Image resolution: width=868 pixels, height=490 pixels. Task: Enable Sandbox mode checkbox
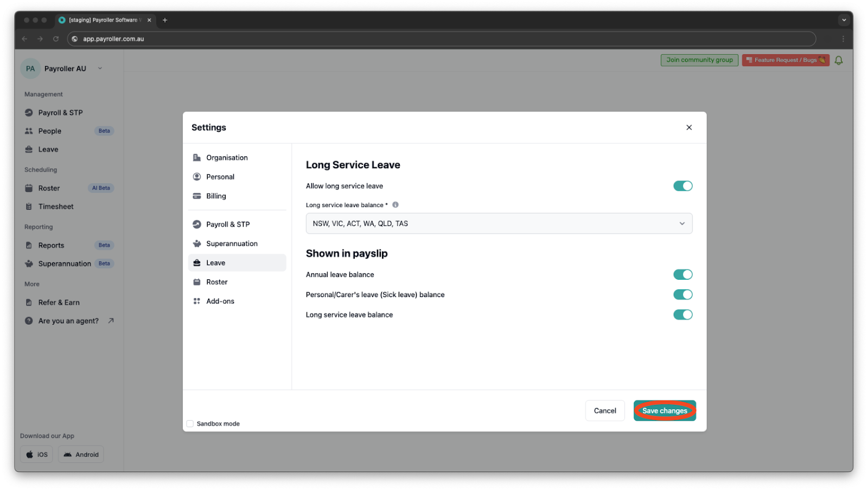(x=190, y=423)
